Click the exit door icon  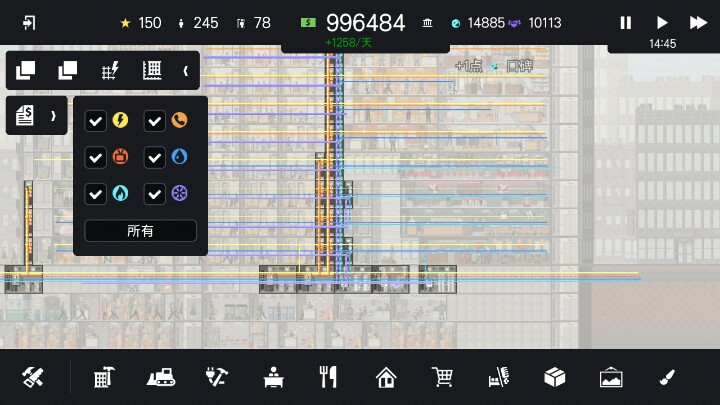[29, 22]
